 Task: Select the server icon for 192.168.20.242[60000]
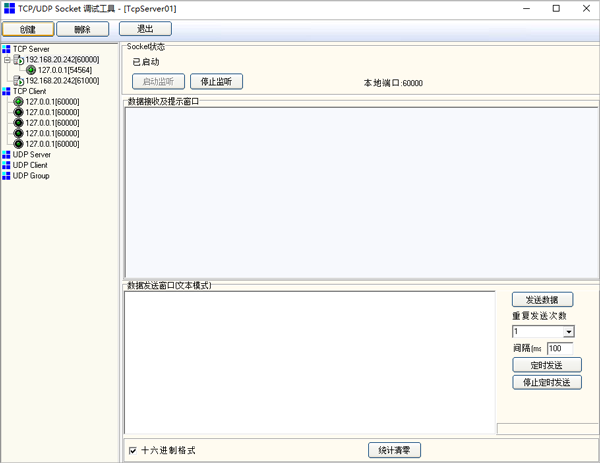click(18, 60)
